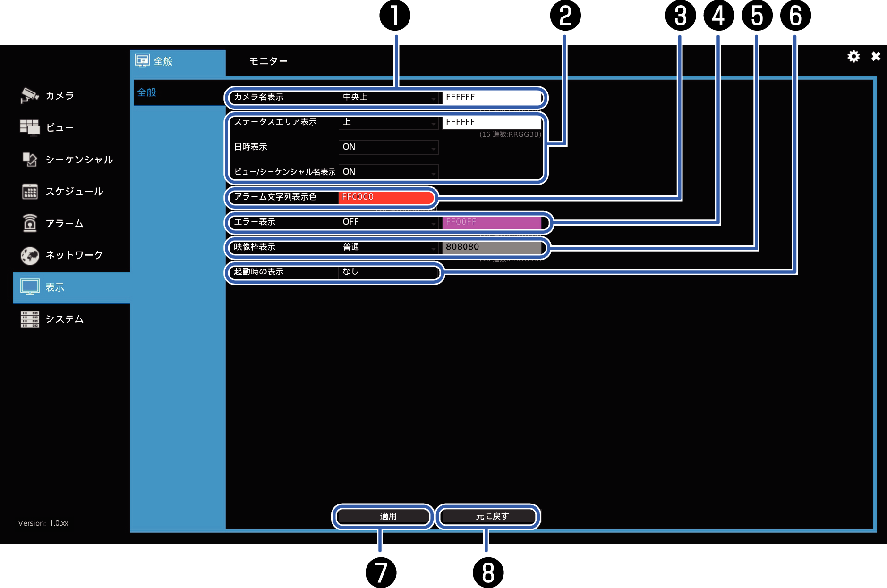Open the エラー表示 OFF dropdown
887x588 pixels.
tap(389, 222)
